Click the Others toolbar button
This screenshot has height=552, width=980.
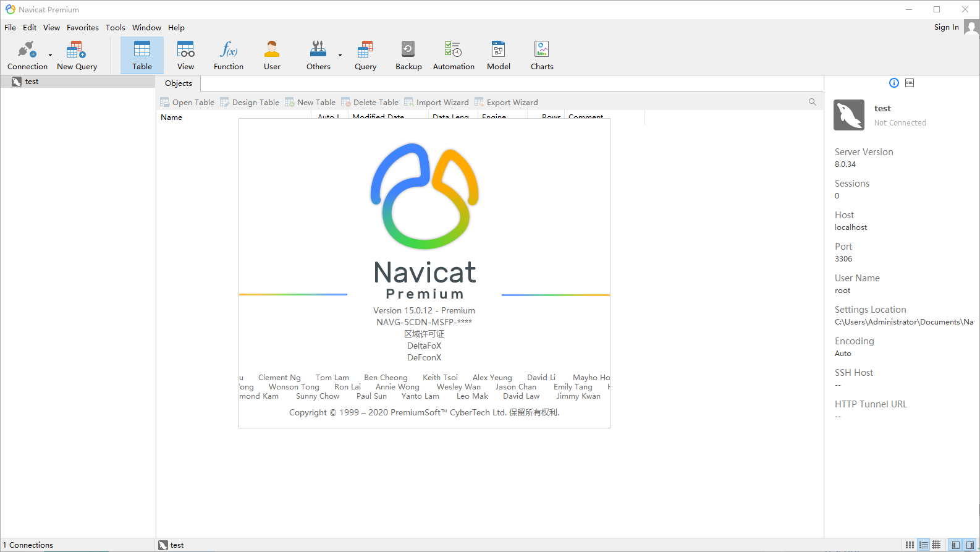(x=318, y=55)
